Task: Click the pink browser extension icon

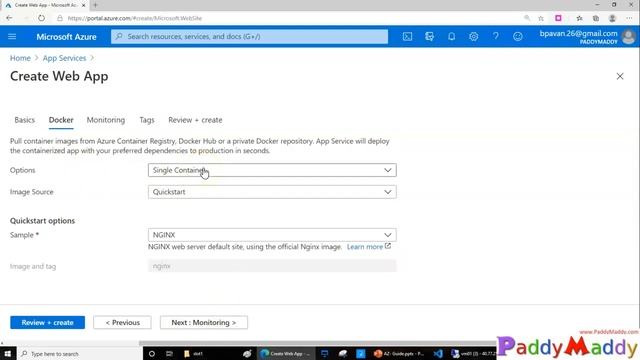Action: 558,18
